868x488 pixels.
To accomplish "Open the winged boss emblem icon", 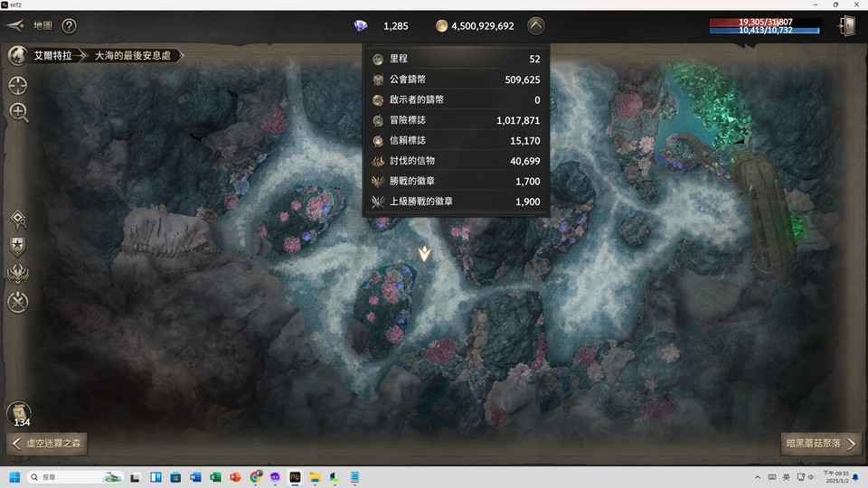I will (x=18, y=274).
